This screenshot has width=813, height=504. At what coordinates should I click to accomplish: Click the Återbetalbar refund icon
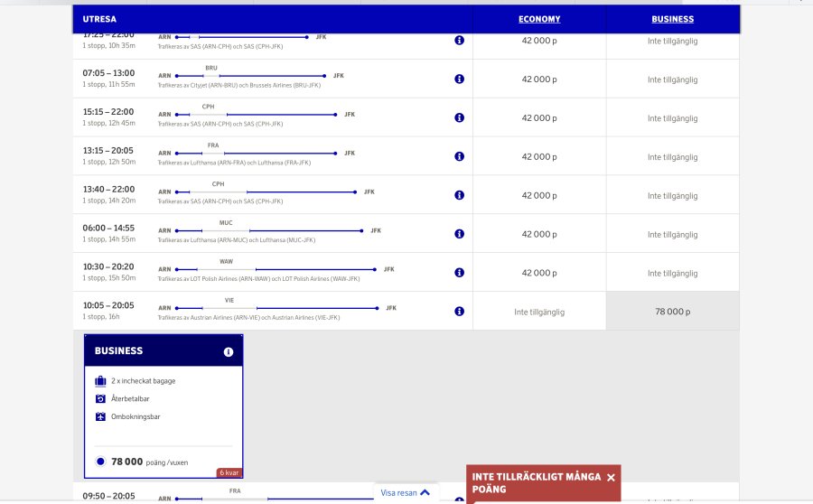[101, 399]
